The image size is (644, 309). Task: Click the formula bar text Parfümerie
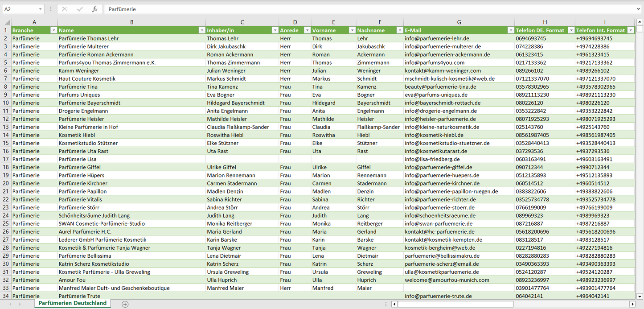click(x=123, y=9)
